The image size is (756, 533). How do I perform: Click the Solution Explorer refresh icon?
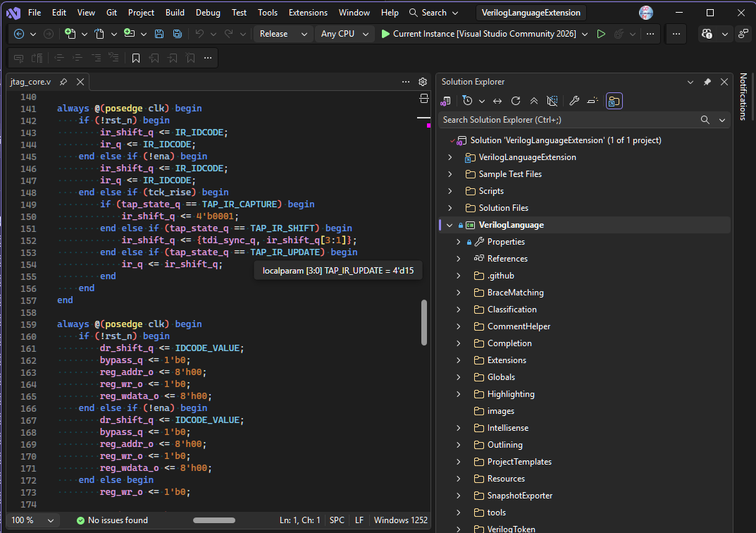click(516, 101)
